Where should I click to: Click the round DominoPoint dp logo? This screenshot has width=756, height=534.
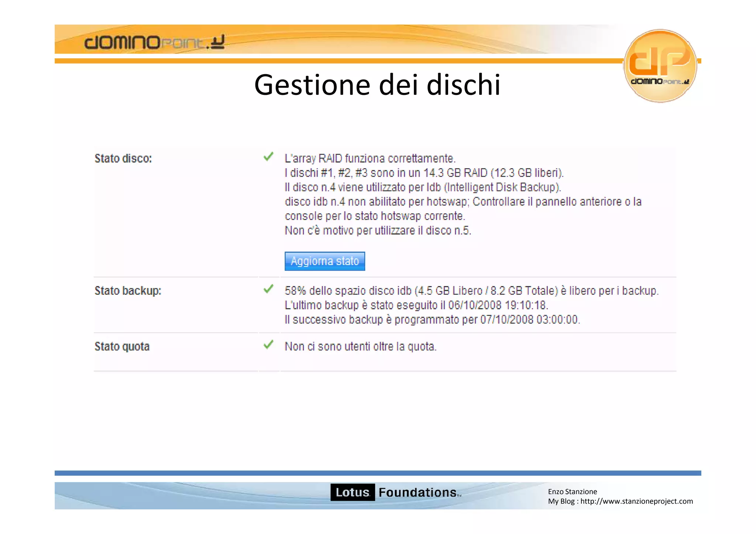pyautogui.click(x=660, y=66)
